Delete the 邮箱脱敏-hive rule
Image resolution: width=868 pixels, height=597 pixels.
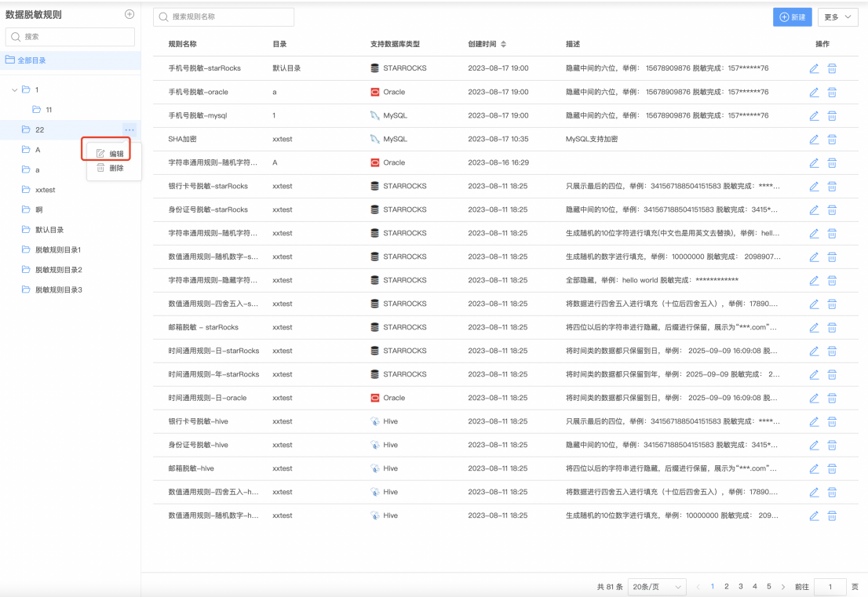tap(831, 468)
